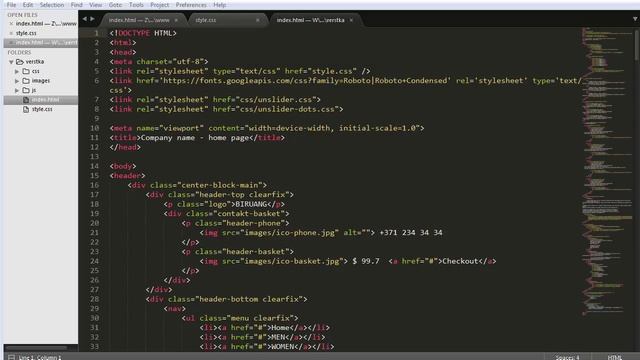Close the index.html www tab
The width and height of the screenshot is (640, 360).
click(x=176, y=20)
